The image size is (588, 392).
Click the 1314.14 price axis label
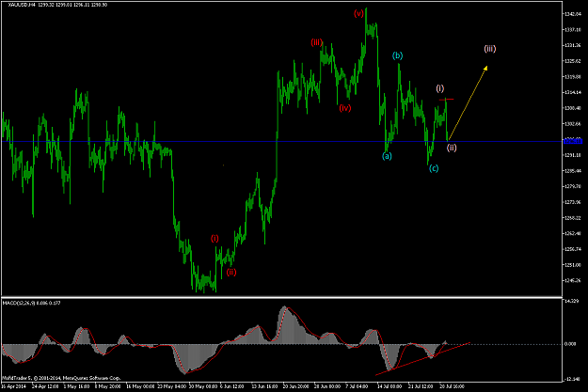click(573, 92)
